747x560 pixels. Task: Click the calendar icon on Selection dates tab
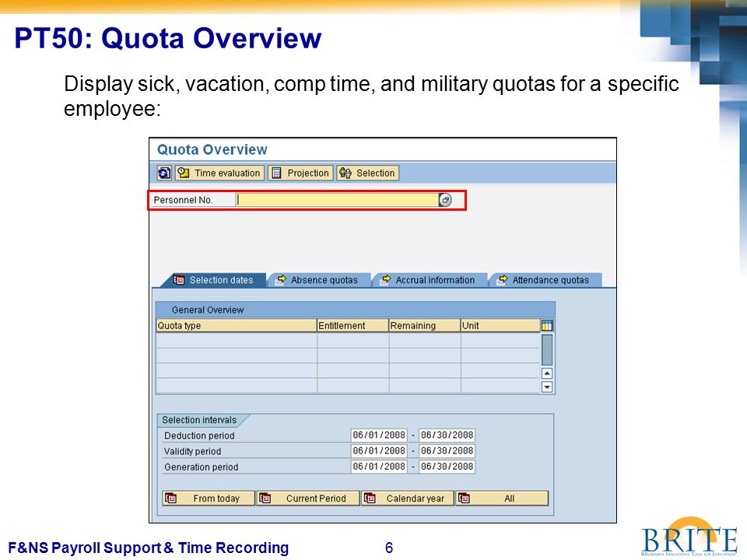tap(179, 280)
